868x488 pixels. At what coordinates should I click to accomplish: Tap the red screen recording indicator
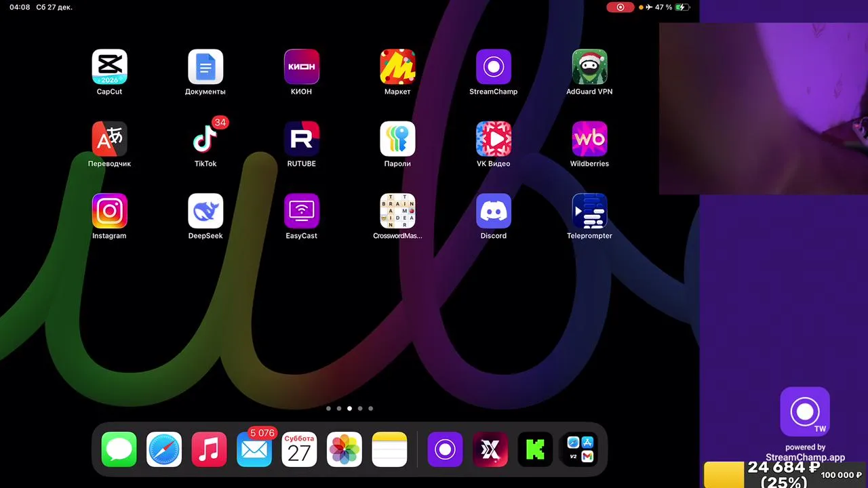(x=620, y=7)
